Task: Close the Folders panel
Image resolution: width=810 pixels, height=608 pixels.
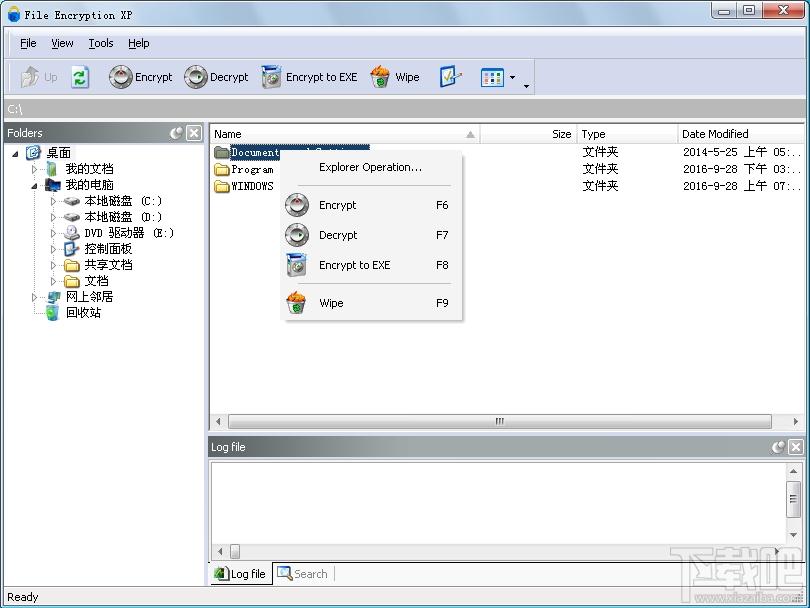Action: point(194,133)
